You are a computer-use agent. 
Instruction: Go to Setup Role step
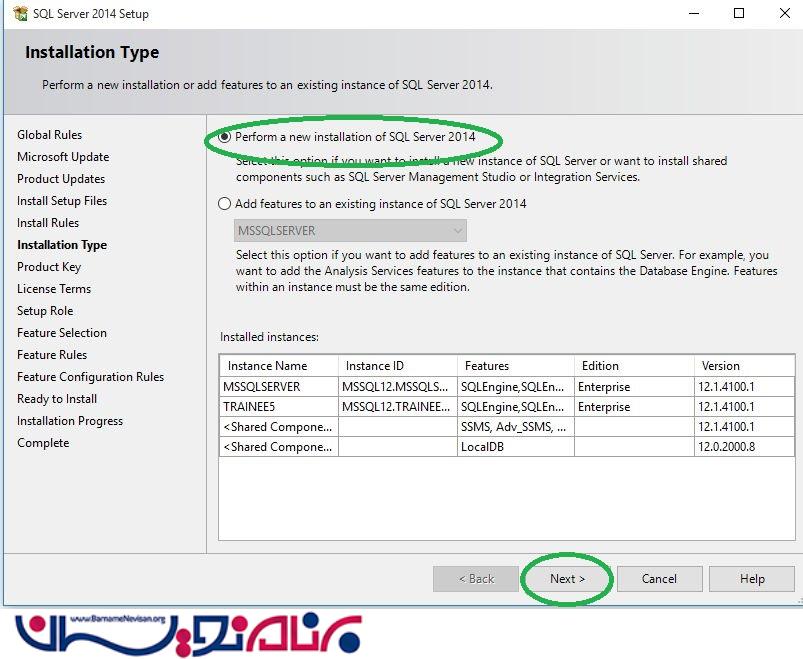point(45,311)
